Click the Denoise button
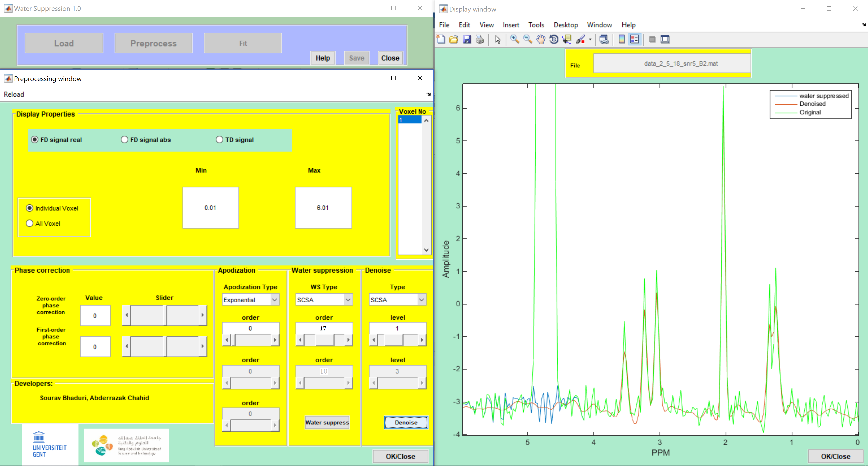The height and width of the screenshot is (466, 868). (x=406, y=423)
